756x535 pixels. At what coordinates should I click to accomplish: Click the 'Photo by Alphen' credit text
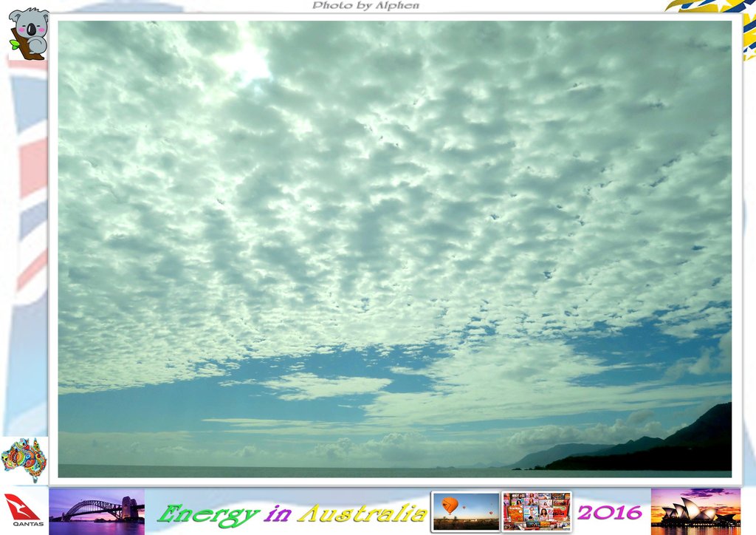[365, 6]
